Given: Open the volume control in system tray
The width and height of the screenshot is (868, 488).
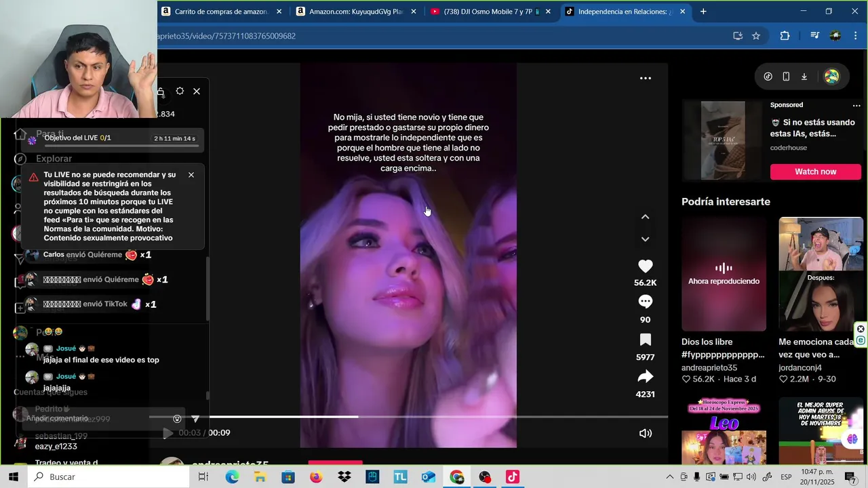Looking at the screenshot, I should coord(751,476).
